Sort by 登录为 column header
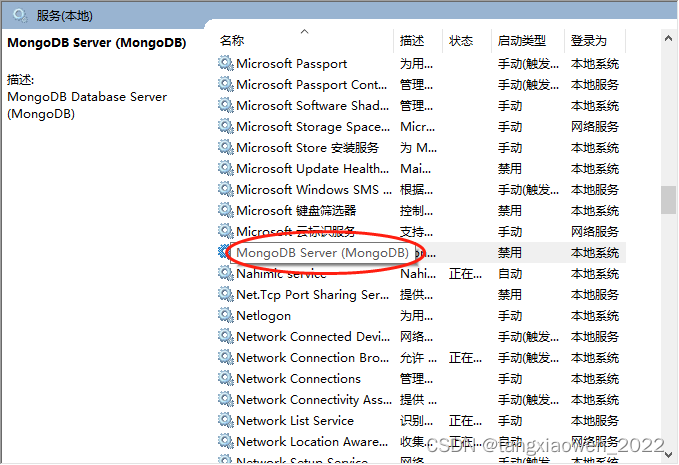The width and height of the screenshot is (679, 465). (x=588, y=41)
